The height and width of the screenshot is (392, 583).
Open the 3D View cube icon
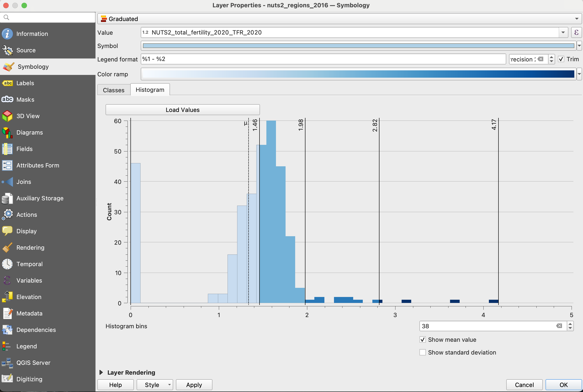pos(7,116)
